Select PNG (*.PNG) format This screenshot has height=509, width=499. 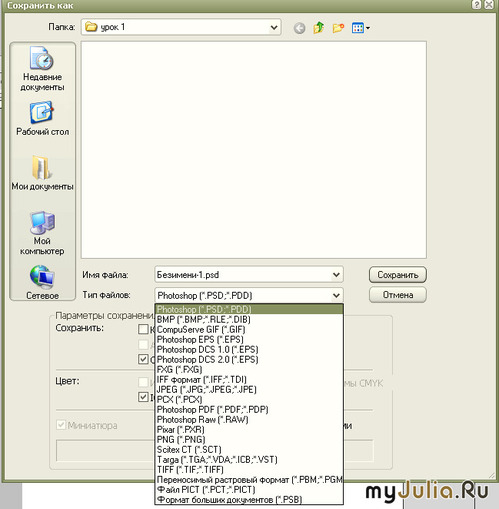pyautogui.click(x=249, y=439)
